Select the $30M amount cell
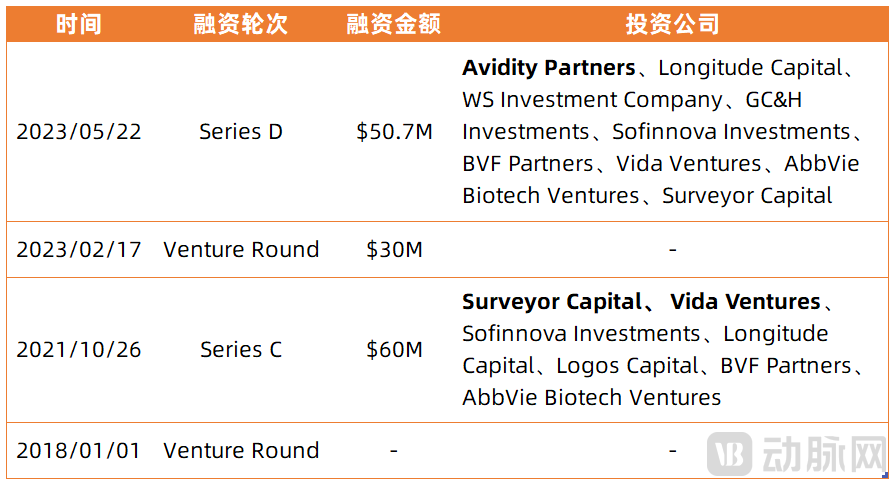 click(394, 250)
